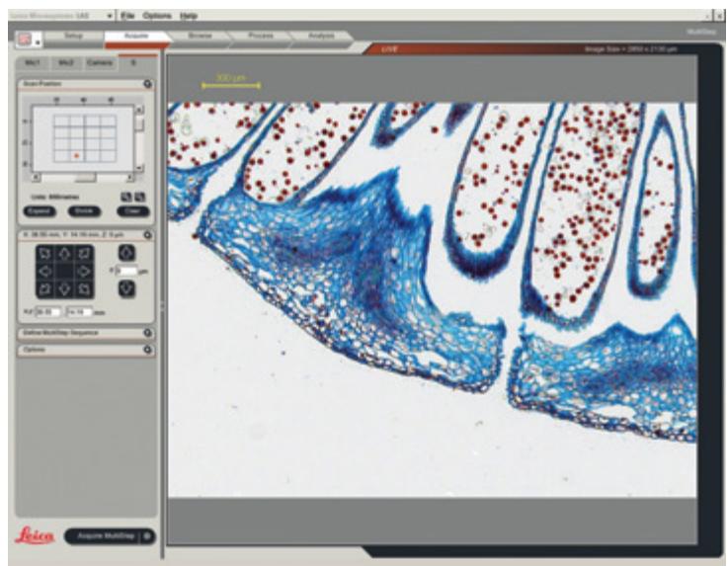Click the X coordinate input field
The width and height of the screenshot is (728, 566).
point(48,312)
